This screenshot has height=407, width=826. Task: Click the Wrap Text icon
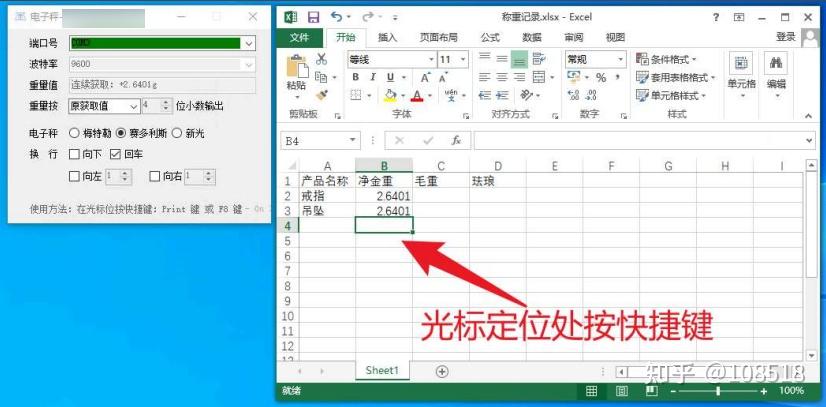click(538, 58)
